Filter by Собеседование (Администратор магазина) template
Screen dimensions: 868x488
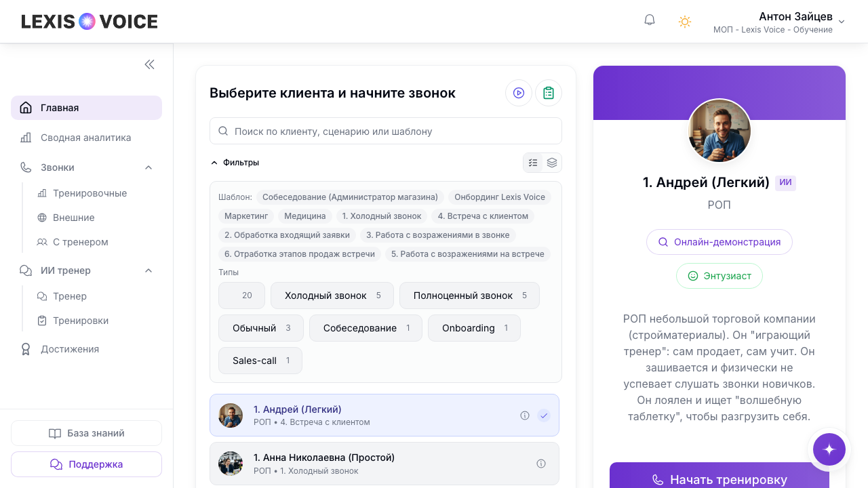click(350, 197)
